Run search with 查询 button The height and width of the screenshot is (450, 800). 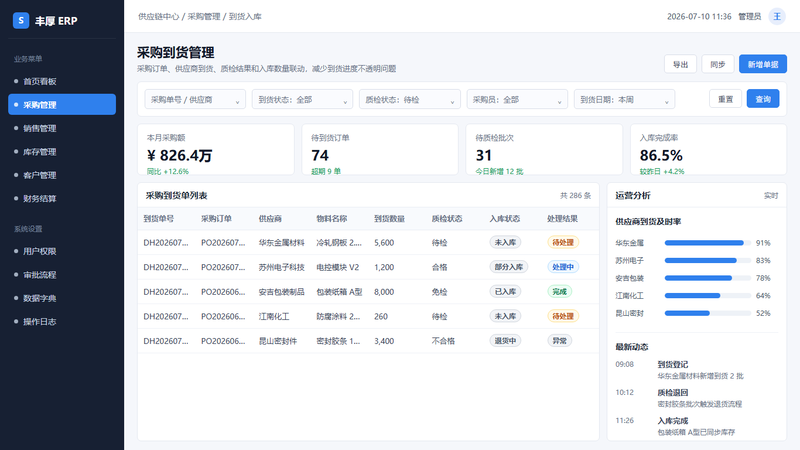tap(763, 99)
